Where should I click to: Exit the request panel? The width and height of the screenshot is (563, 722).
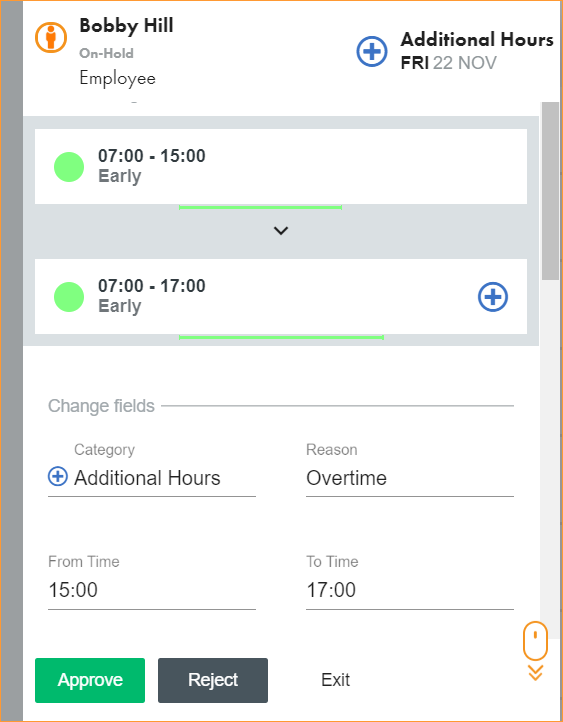coord(336,680)
